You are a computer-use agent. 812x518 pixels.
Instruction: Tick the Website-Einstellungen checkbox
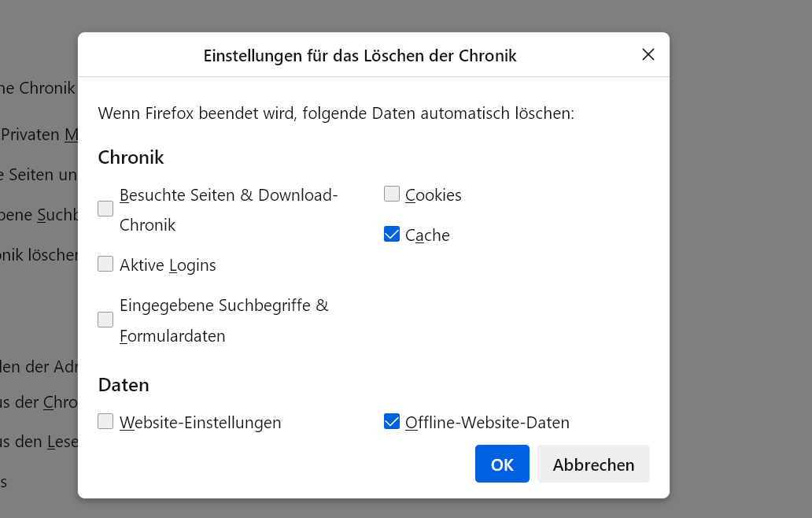point(105,421)
